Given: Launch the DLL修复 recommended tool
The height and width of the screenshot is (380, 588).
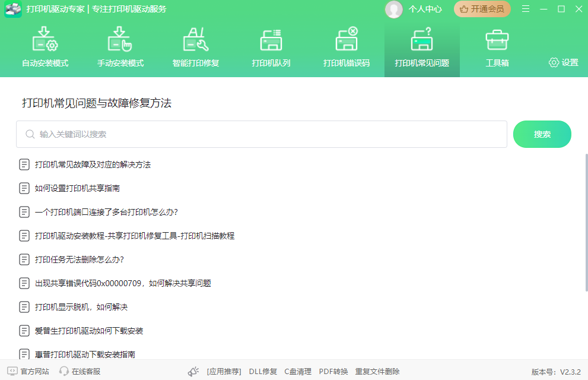Looking at the screenshot, I should 263,371.
